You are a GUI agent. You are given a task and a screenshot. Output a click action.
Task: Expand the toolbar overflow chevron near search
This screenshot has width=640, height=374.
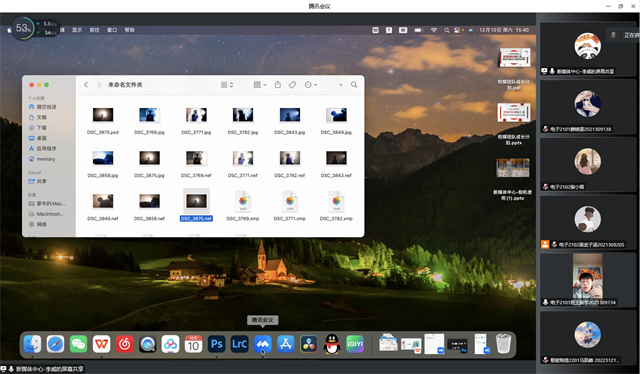[x=340, y=85]
